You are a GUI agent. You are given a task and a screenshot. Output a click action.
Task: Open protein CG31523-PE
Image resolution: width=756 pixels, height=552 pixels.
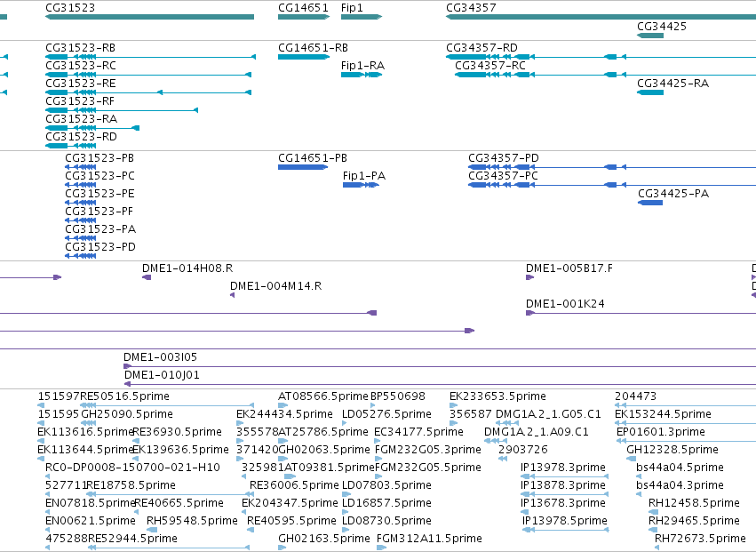tap(81, 203)
